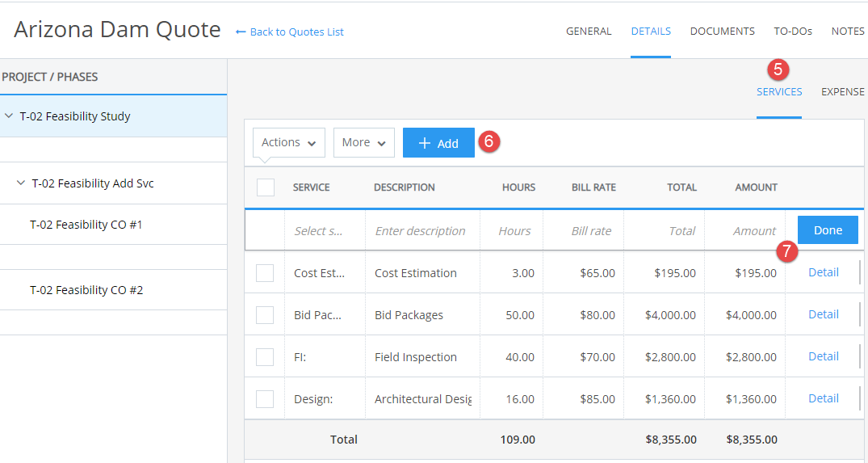Collapse T-02 Feasibility Add Svc chevron

click(x=21, y=183)
